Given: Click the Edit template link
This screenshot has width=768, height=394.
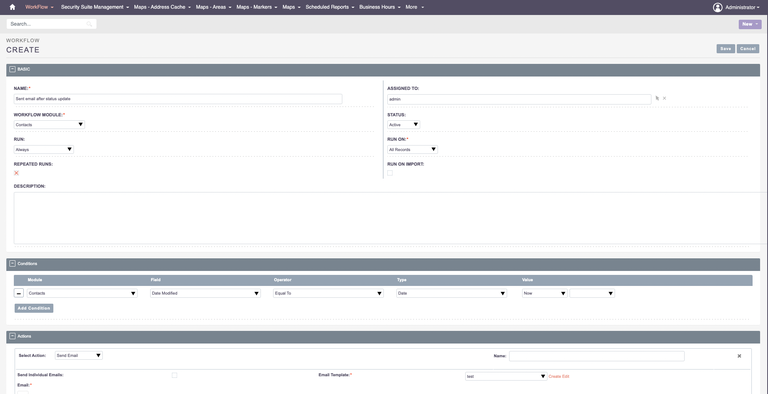Looking at the screenshot, I should point(565,376).
